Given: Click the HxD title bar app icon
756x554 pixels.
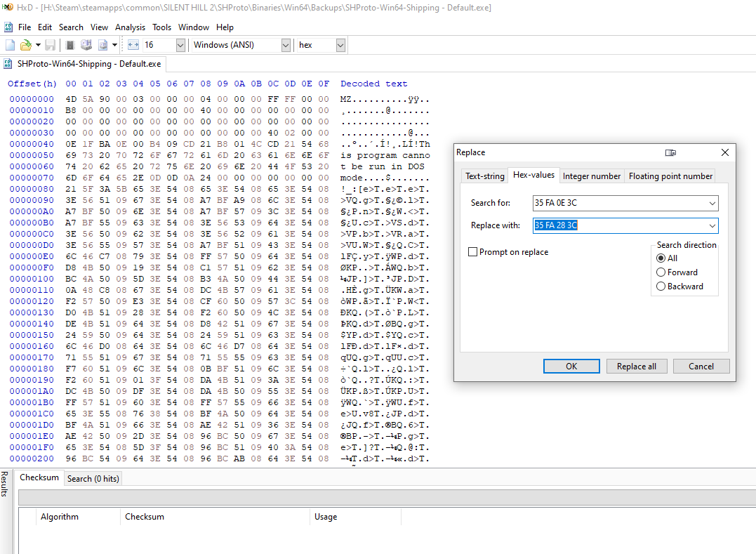Looking at the screenshot, I should (x=8, y=7).
